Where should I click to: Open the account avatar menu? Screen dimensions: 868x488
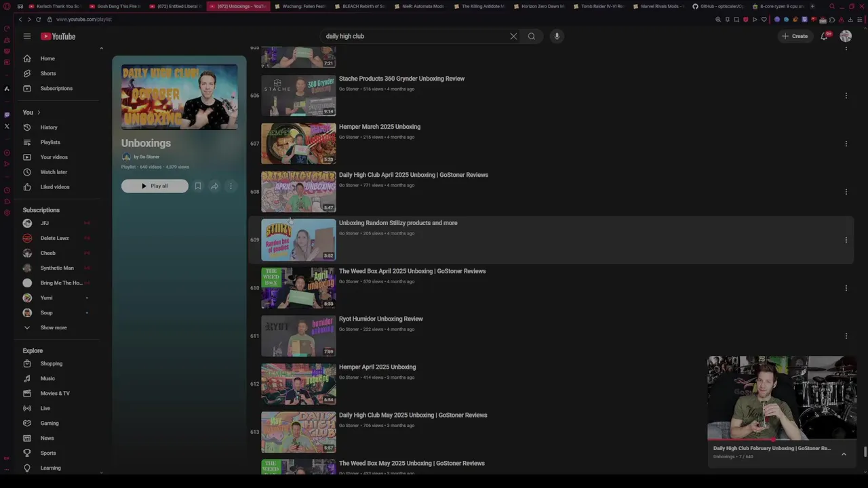point(846,36)
